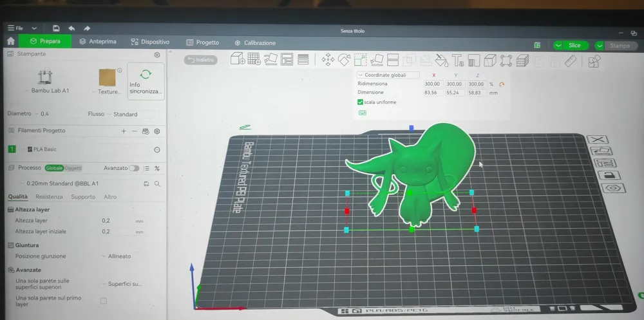644x320 pixels.
Task: Select the Measure ruler tool
Action: (x=571, y=61)
